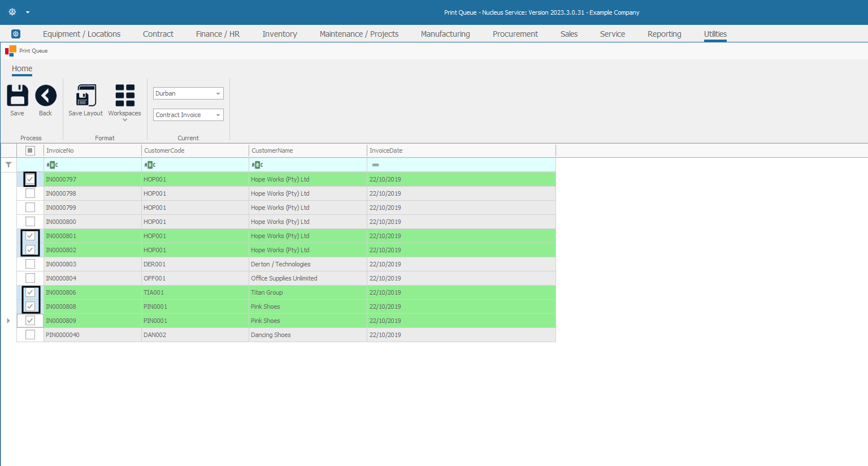This screenshot has width=868, height=466.
Task: Open the Service menu
Action: click(x=613, y=34)
